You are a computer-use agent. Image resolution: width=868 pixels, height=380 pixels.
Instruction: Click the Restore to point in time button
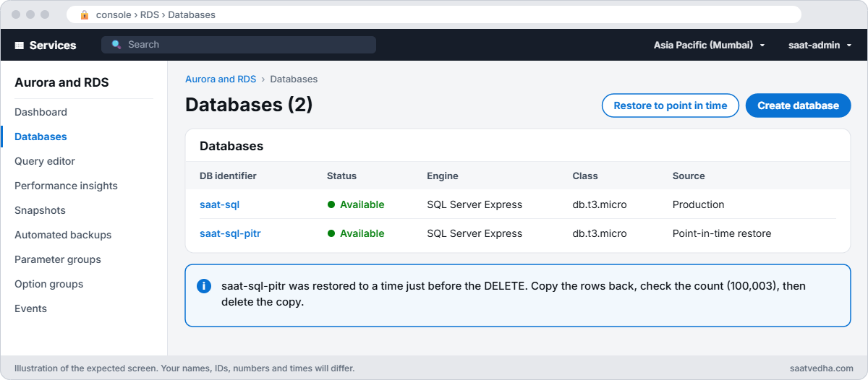[671, 105]
